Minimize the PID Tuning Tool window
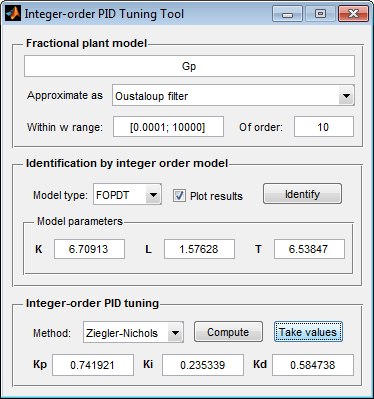 pos(287,14)
